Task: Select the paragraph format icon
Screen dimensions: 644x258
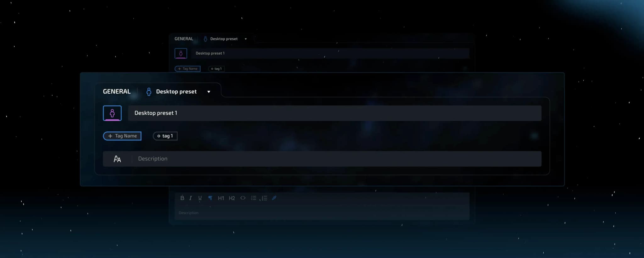Action: click(x=210, y=198)
